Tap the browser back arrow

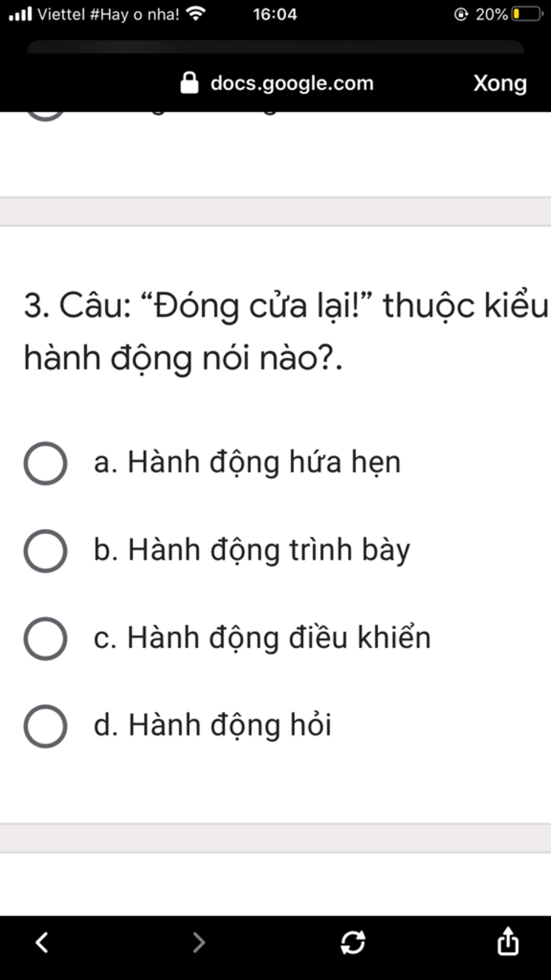[42, 942]
